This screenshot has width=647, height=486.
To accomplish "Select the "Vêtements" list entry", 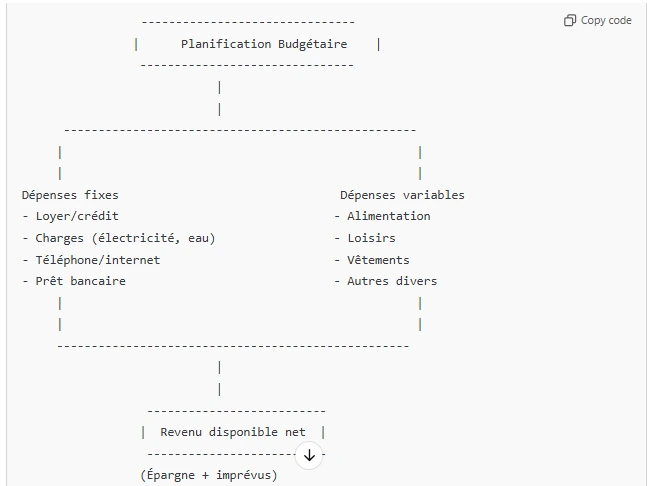I will click(378, 260).
